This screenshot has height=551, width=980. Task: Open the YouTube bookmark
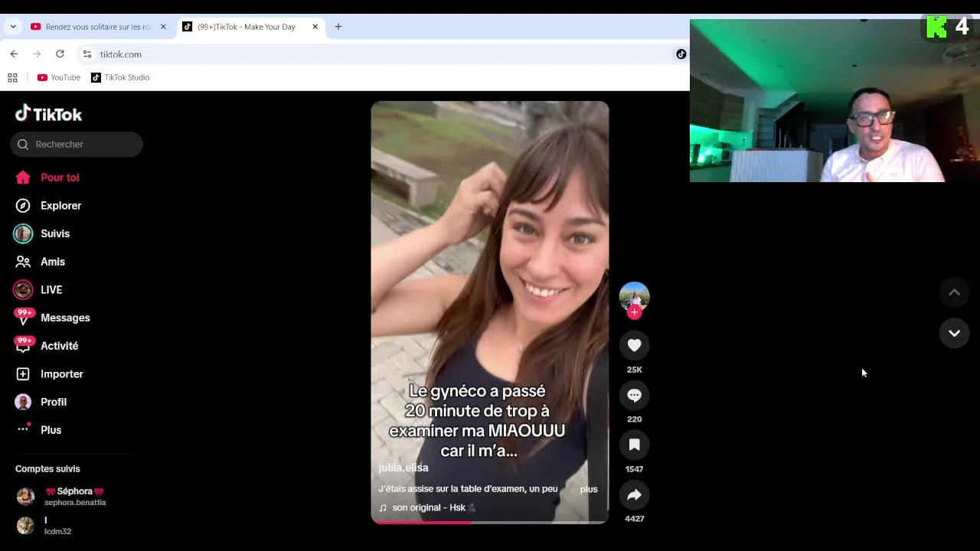pyautogui.click(x=59, y=77)
